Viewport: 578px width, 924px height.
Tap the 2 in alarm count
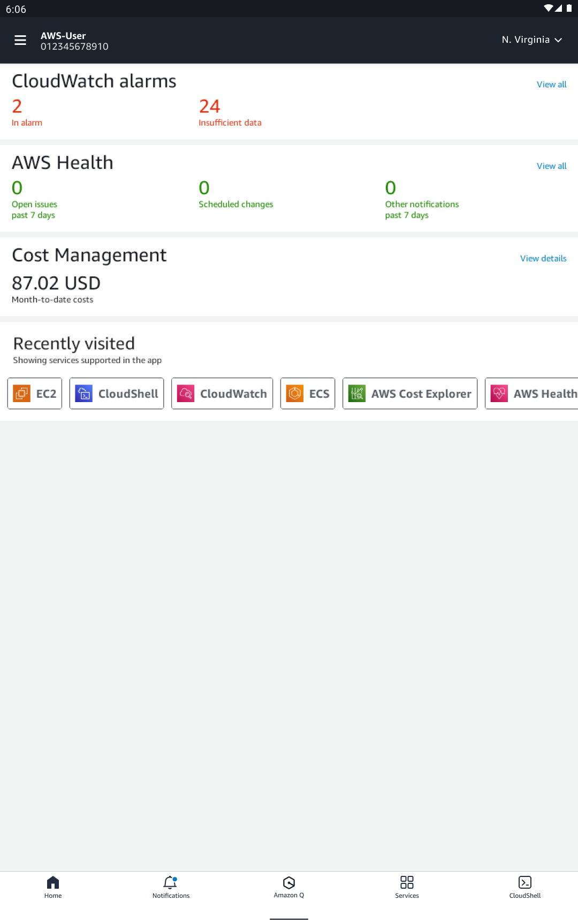(x=17, y=106)
